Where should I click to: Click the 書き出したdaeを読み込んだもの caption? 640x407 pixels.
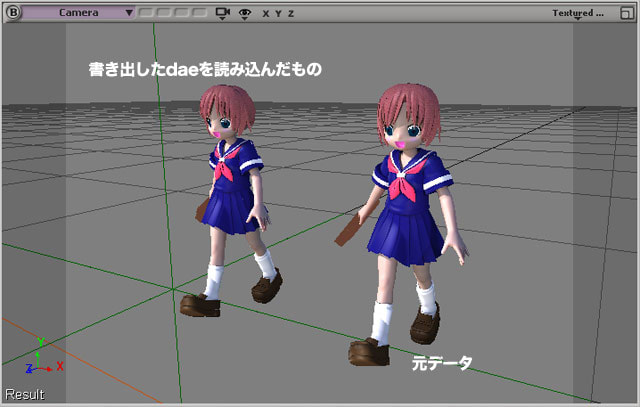click(205, 69)
